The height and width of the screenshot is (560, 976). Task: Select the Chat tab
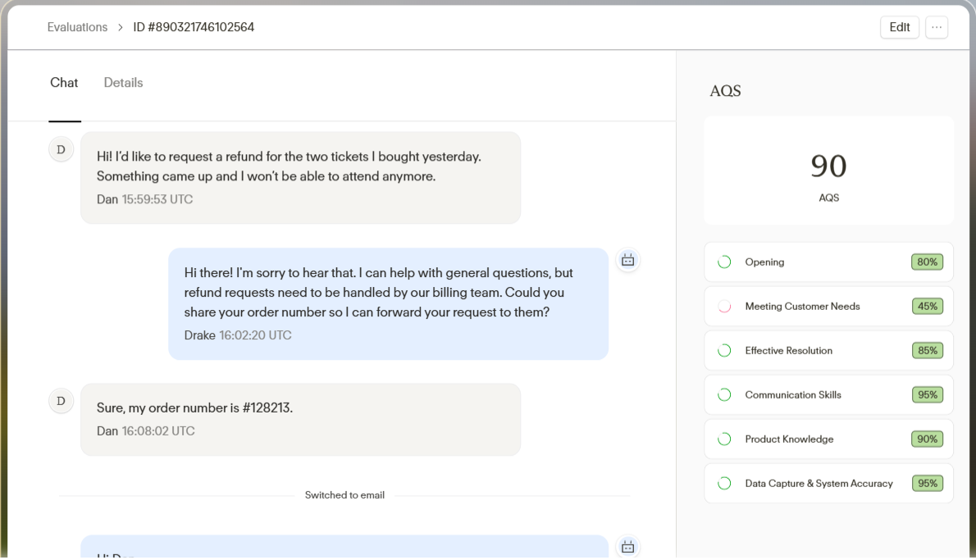click(x=64, y=83)
